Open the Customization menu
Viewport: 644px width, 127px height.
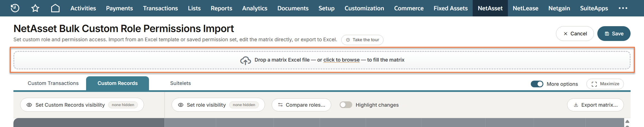coord(364,8)
